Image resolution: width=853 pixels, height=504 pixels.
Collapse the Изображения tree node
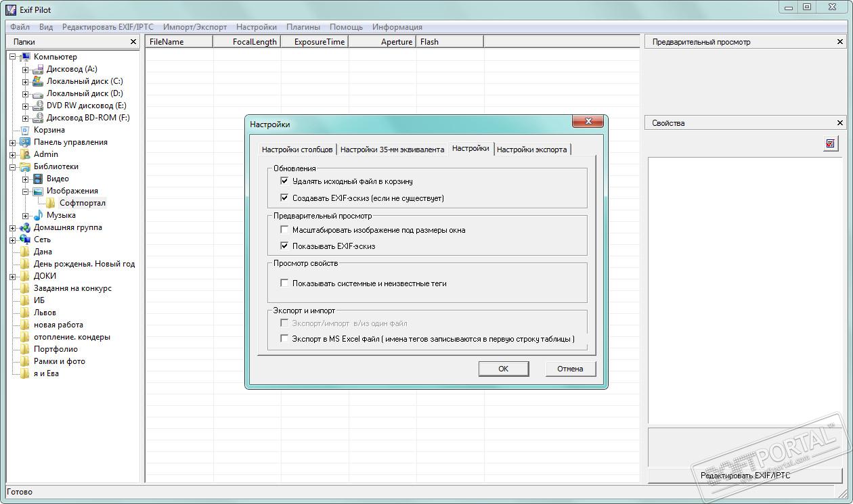pos(25,191)
